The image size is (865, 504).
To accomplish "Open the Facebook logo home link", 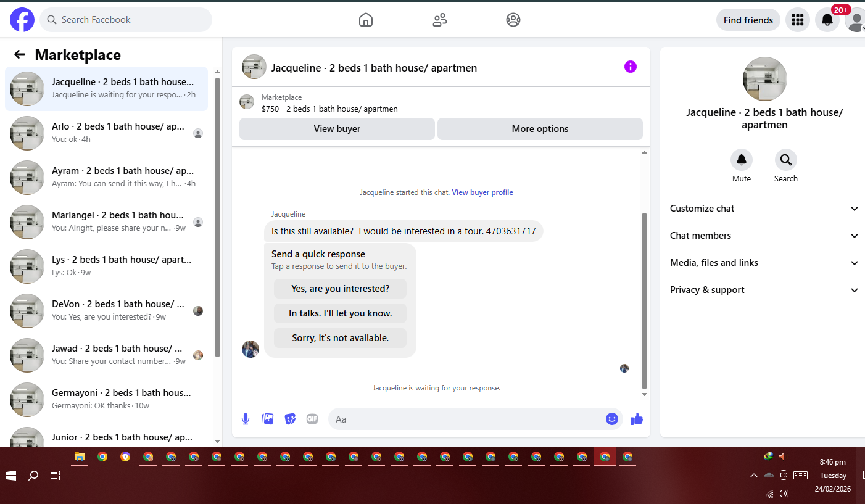I will 22,20.
